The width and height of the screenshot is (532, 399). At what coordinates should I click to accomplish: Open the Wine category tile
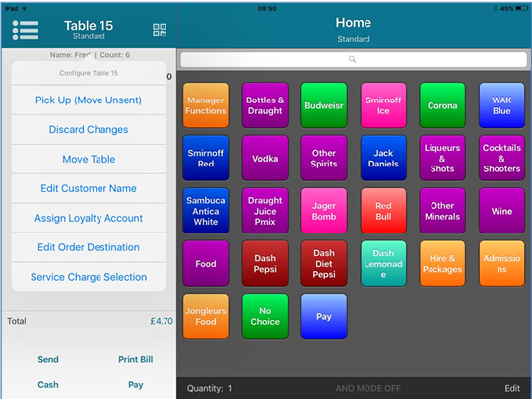[x=501, y=211]
